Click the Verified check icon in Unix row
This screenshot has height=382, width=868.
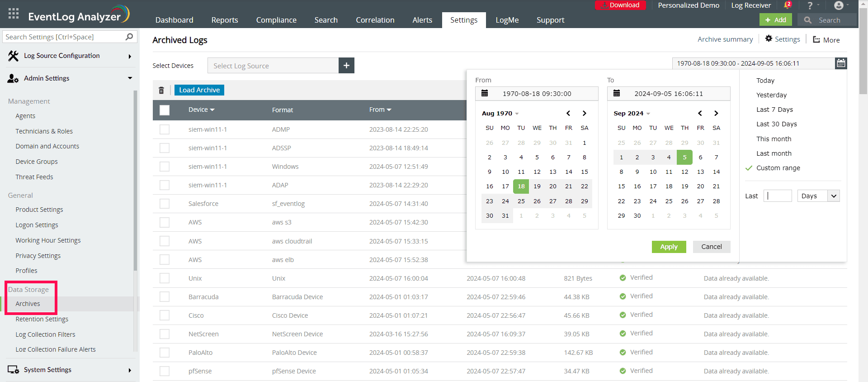click(x=623, y=278)
